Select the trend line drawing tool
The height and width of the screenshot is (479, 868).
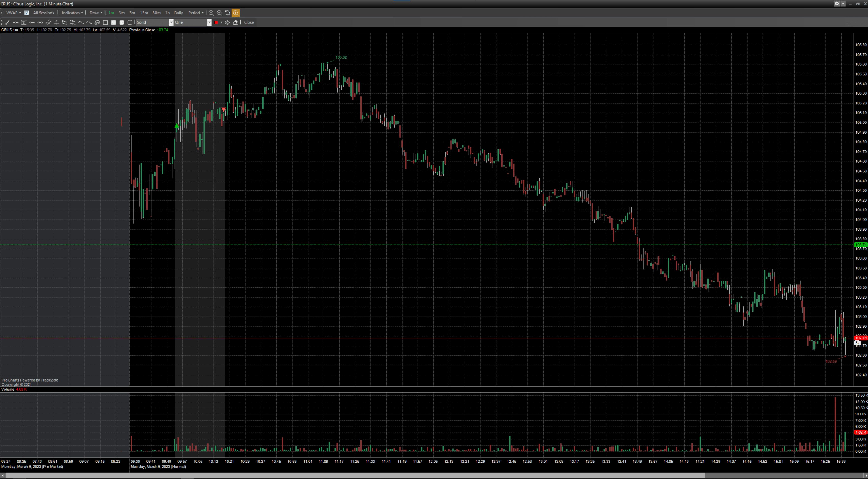point(7,23)
